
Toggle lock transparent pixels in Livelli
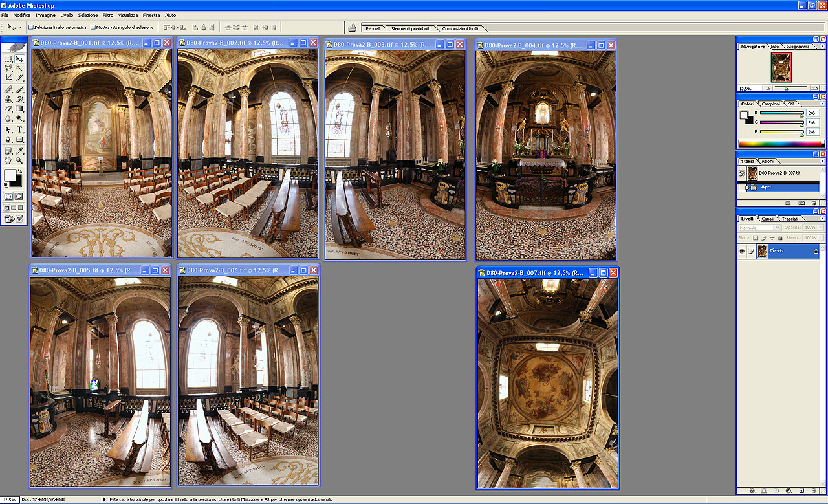click(x=756, y=237)
